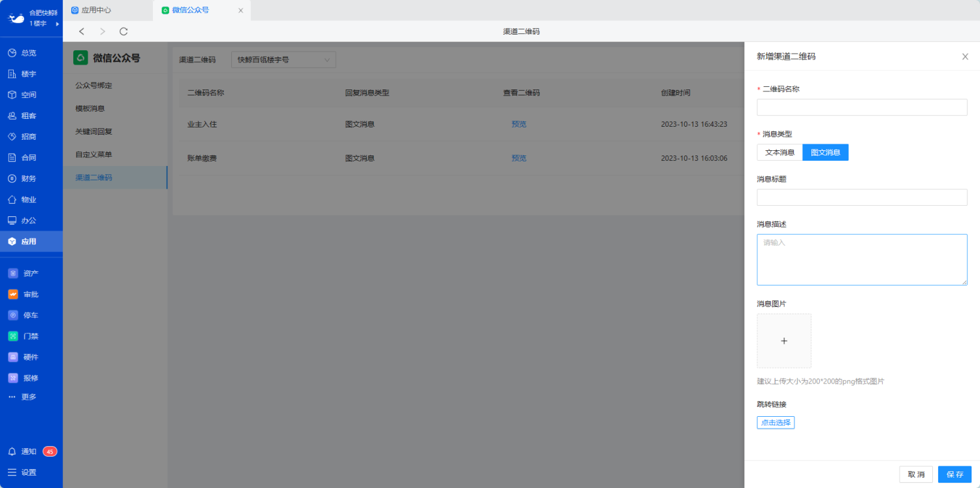Screen dimensions: 980x488
Task: Open the 财务 finance icon
Action: coord(12,178)
